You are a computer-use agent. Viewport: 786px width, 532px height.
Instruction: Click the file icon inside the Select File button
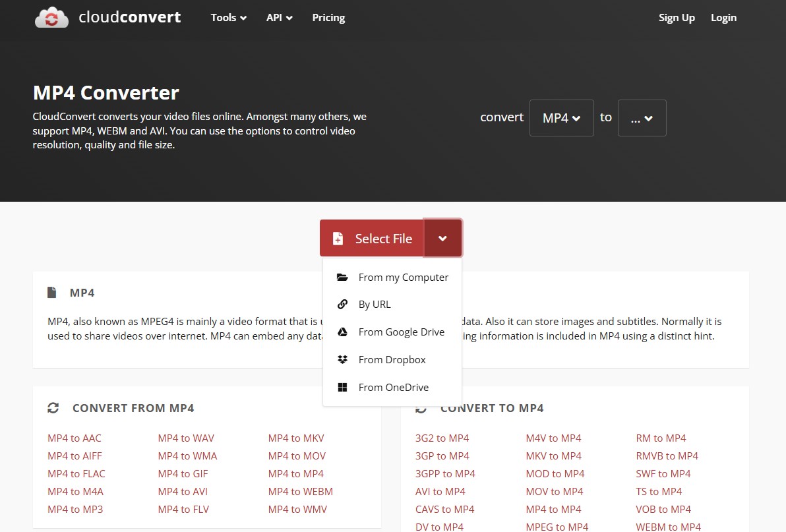tap(338, 237)
